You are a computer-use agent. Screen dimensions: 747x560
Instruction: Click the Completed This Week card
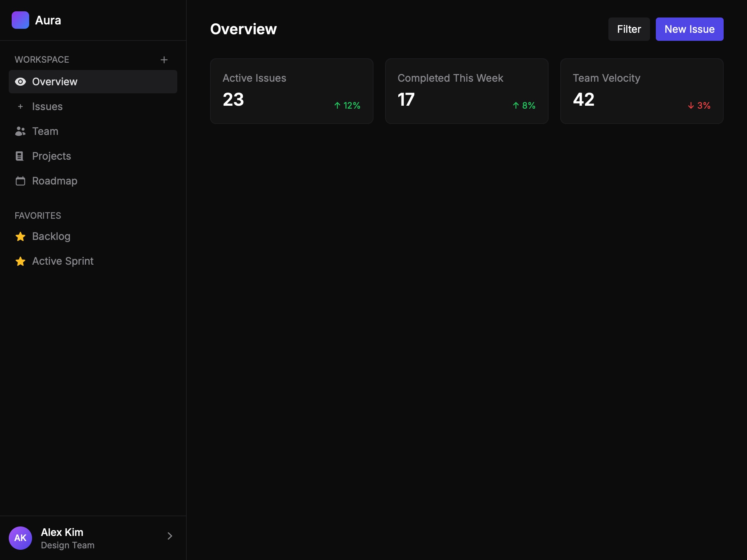coord(467,91)
